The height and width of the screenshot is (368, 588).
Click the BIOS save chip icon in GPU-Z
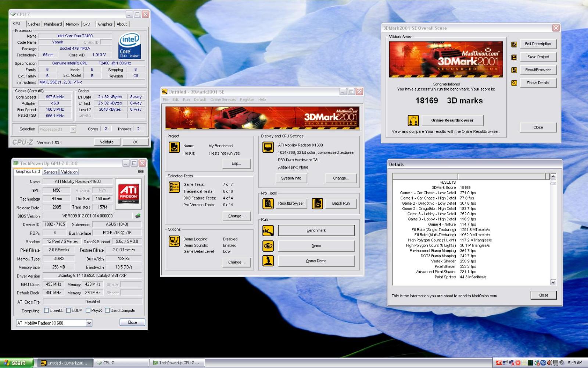click(138, 216)
